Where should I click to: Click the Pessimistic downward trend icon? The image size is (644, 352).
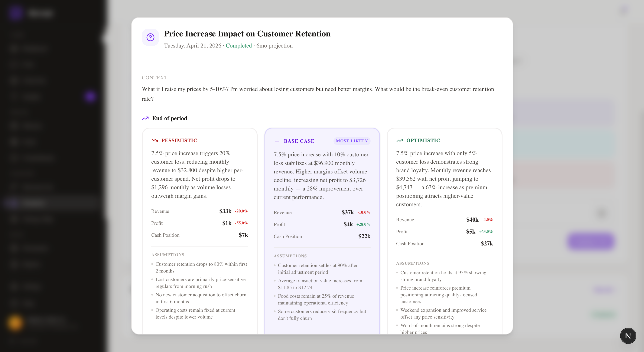[155, 140]
